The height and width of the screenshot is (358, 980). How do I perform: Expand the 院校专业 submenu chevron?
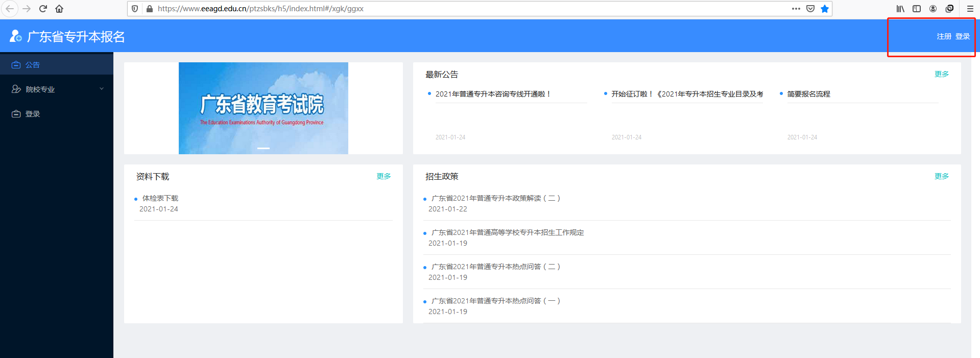click(102, 89)
